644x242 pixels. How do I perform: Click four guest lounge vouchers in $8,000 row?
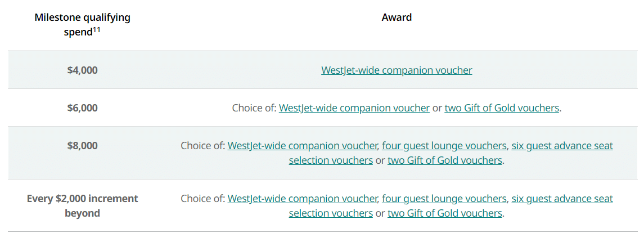pyautogui.click(x=444, y=146)
